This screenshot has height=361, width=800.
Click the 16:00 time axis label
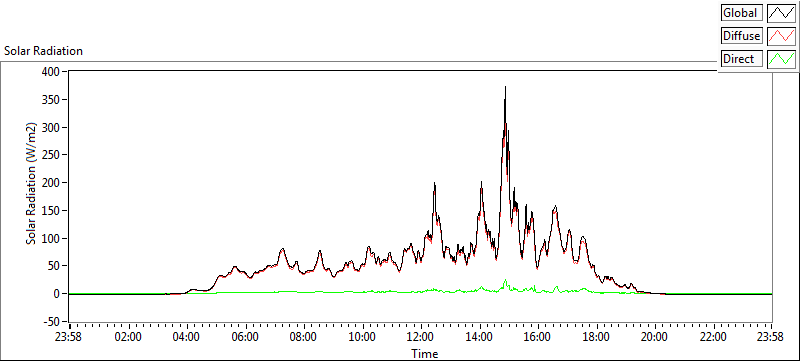pyautogui.click(x=538, y=337)
